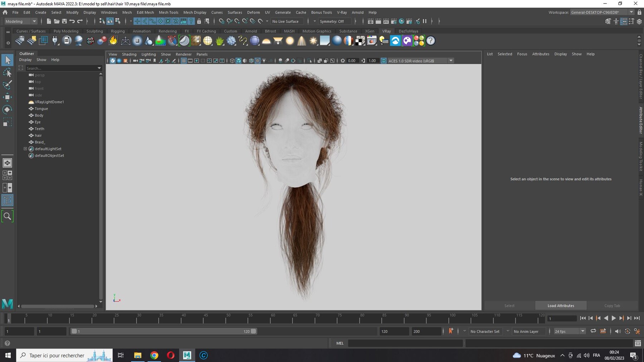Switch to the XGen shelf tab

pos(370,31)
